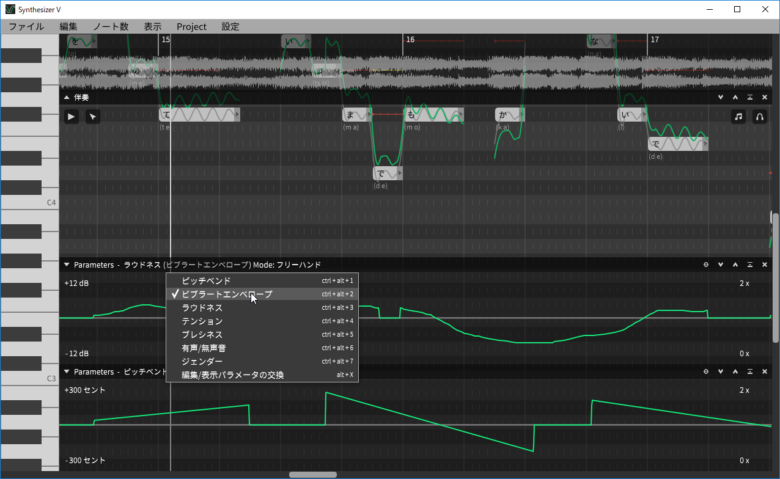Open the ファイル menu
This screenshot has width=780, height=479.
click(26, 26)
